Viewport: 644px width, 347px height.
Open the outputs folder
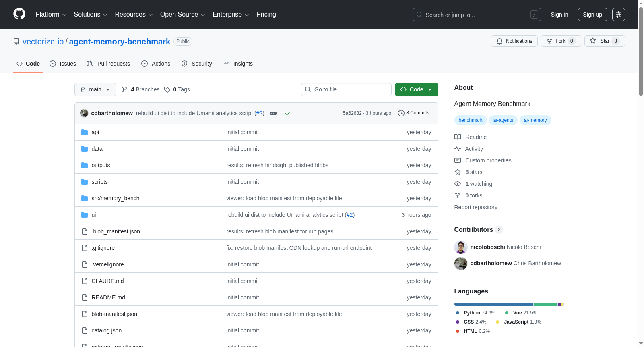pyautogui.click(x=101, y=165)
